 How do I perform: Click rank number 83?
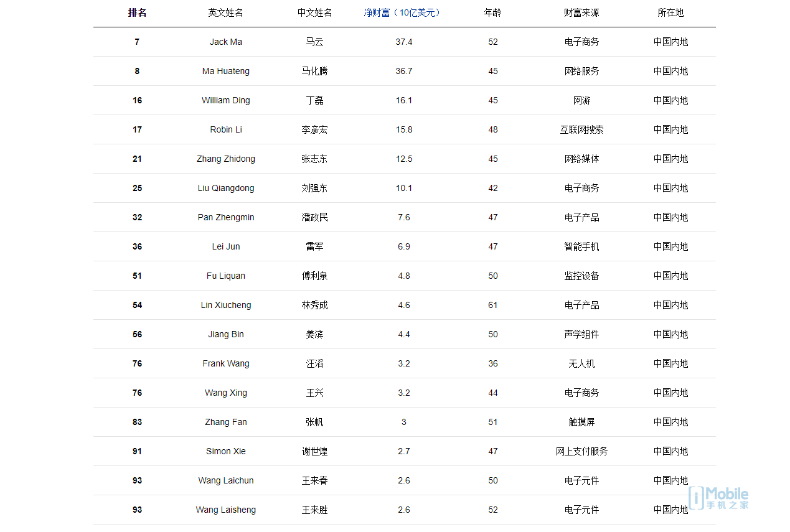pyautogui.click(x=137, y=422)
